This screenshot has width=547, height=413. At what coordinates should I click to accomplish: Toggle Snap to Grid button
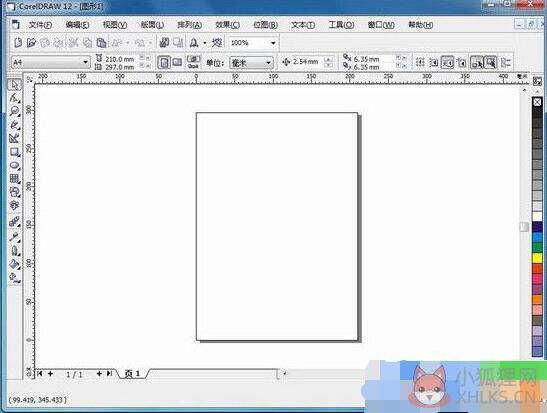pyautogui.click(x=420, y=63)
